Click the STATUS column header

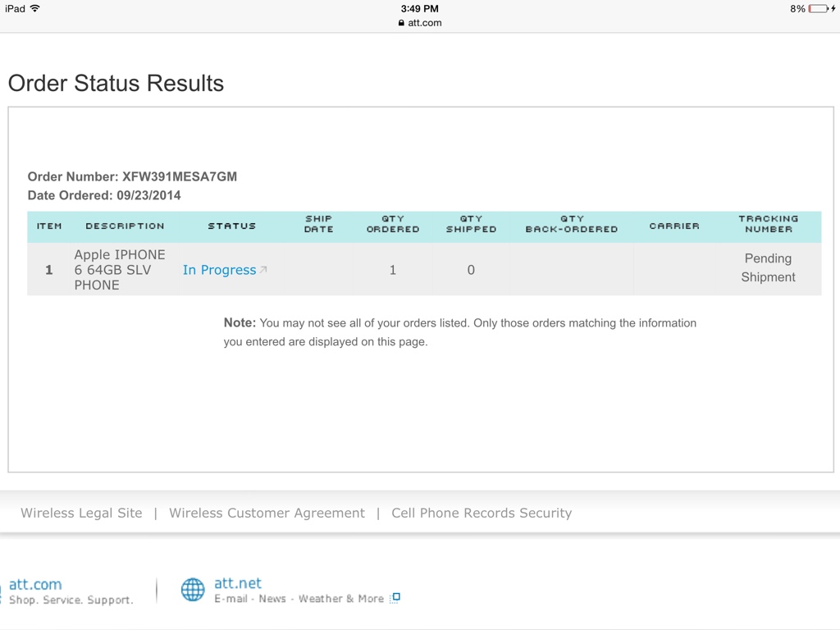[232, 226]
